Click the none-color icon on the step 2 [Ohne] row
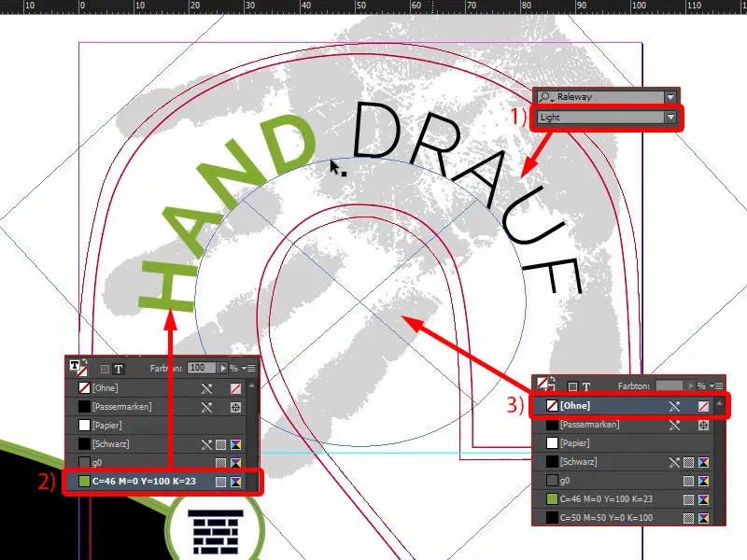747x560 pixels. click(x=235, y=388)
